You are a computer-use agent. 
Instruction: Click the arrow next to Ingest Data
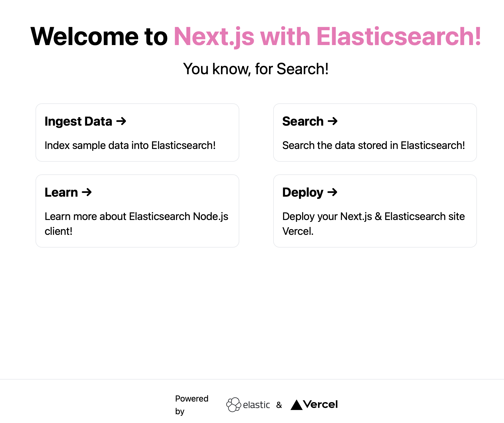121,121
